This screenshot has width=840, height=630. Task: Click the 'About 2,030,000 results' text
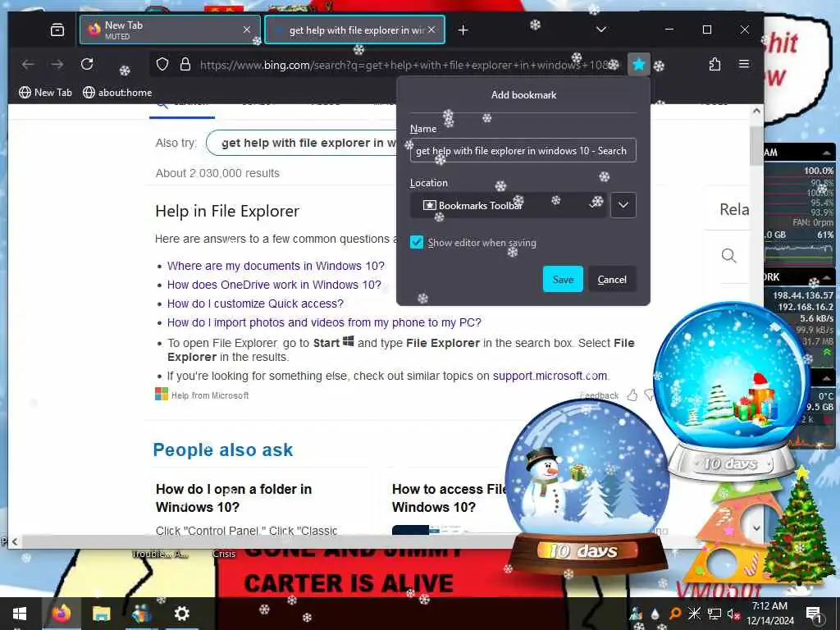coord(217,173)
